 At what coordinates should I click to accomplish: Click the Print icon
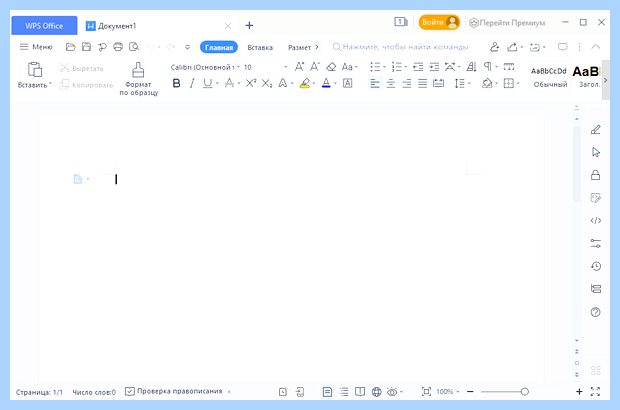pyautogui.click(x=118, y=47)
